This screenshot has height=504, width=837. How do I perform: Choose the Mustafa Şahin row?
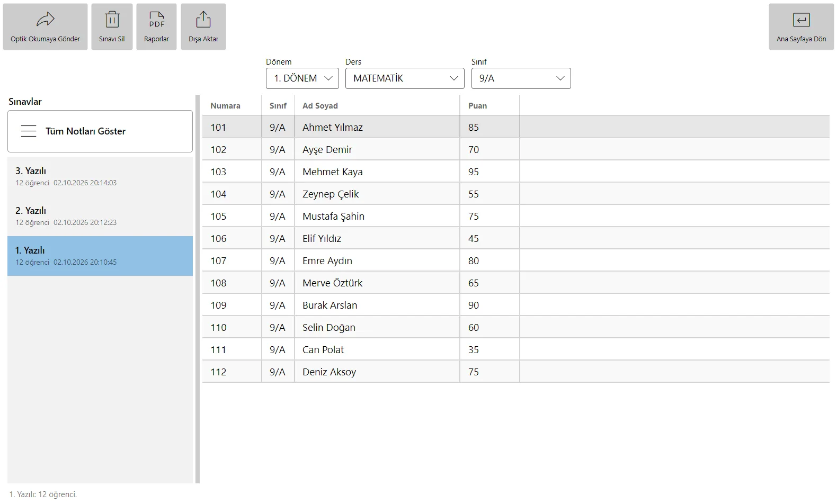[x=516, y=216]
